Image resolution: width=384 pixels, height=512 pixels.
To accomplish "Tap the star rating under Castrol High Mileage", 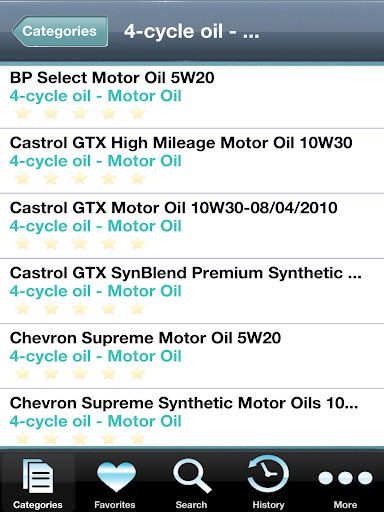I will pyautogui.click(x=80, y=178).
